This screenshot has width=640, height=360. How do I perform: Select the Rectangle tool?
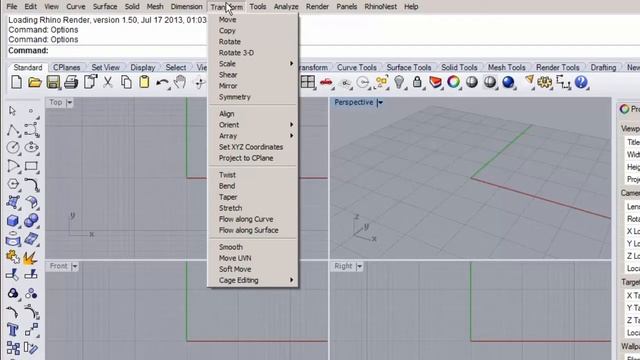click(31, 166)
